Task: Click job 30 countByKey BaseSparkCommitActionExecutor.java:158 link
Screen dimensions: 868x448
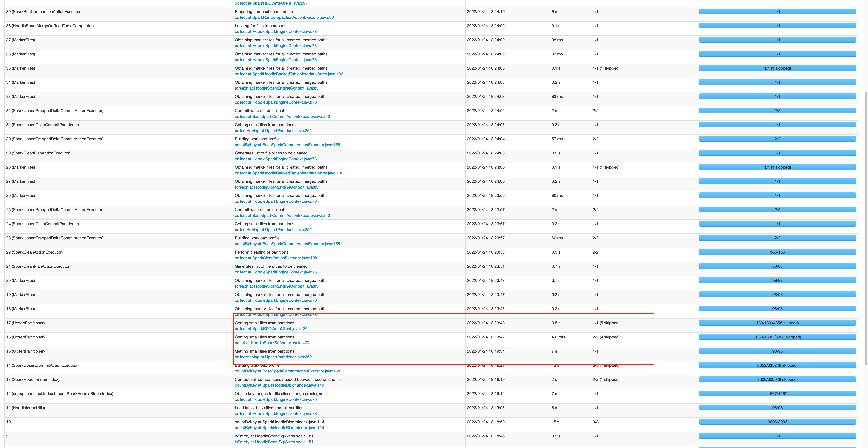Action: (x=287, y=145)
